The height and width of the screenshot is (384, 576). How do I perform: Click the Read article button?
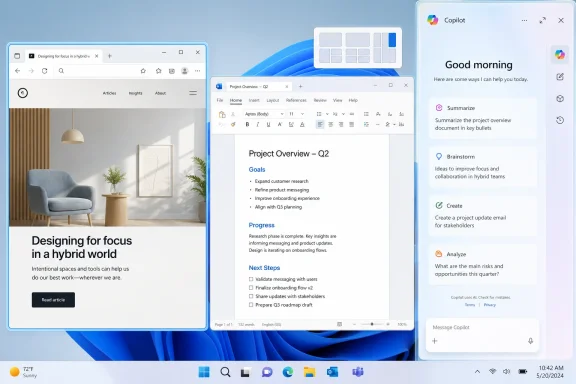(53, 300)
